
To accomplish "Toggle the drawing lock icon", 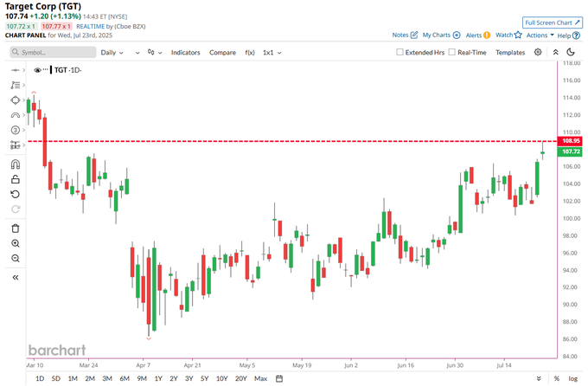I will coord(16,179).
